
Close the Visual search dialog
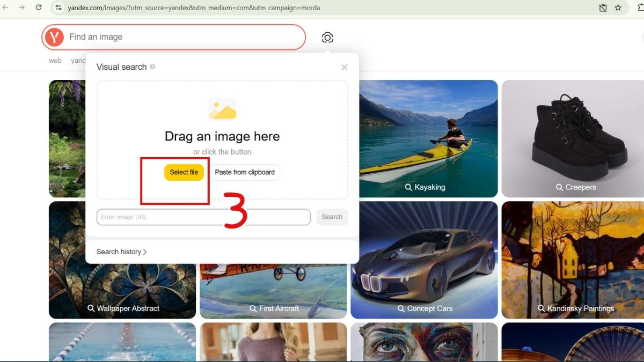(x=345, y=67)
